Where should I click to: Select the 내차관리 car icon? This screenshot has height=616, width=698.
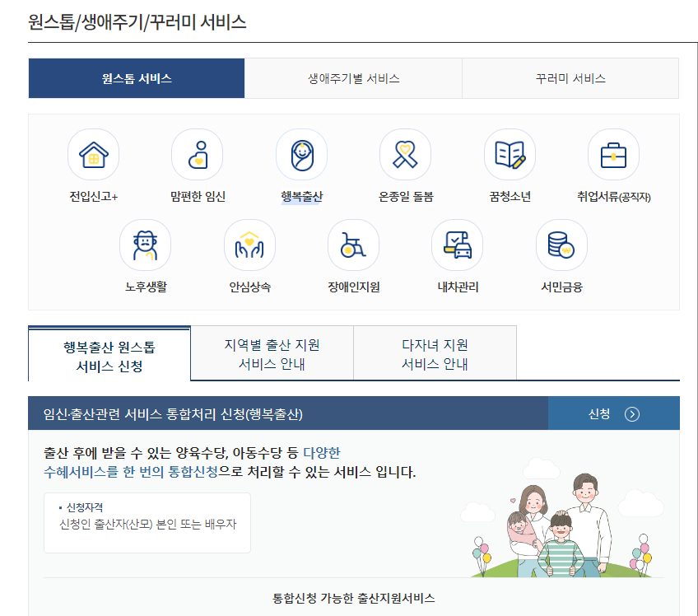click(457, 245)
